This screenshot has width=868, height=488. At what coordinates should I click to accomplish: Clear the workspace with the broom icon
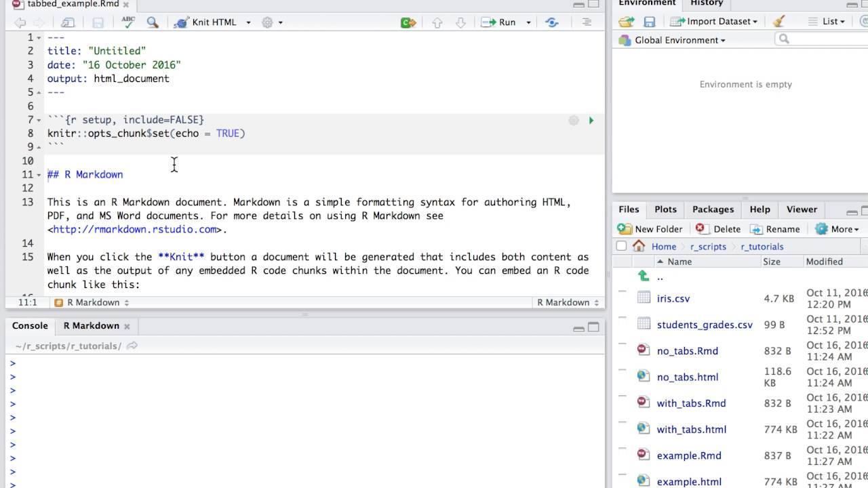[x=778, y=22]
